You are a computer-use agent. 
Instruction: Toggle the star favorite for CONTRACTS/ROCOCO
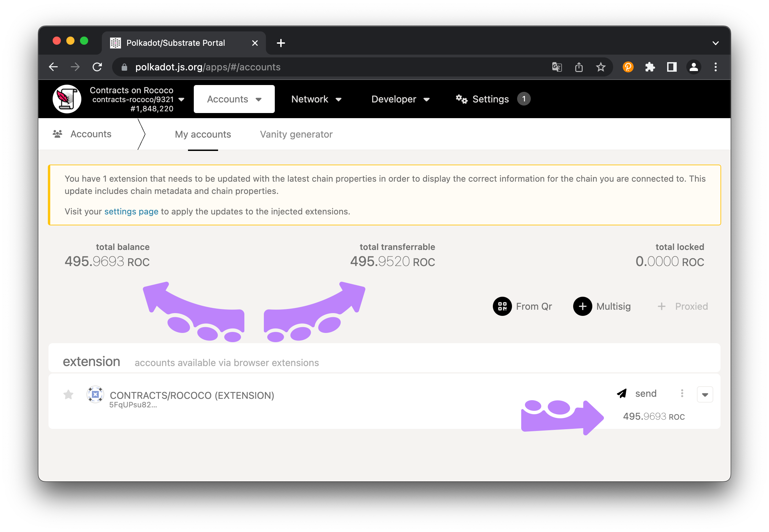coord(69,395)
